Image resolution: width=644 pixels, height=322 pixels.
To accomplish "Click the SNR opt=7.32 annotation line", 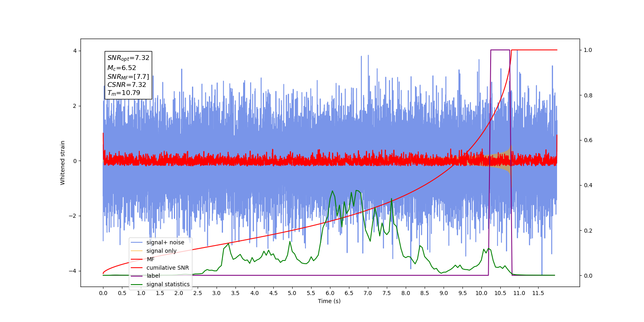I will pyautogui.click(x=128, y=58).
